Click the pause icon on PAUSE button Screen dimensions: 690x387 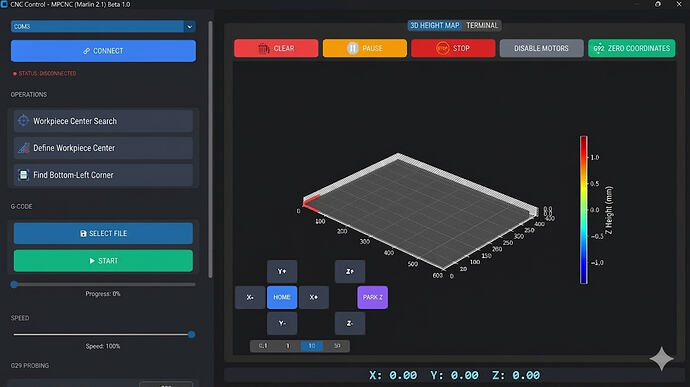click(x=352, y=48)
